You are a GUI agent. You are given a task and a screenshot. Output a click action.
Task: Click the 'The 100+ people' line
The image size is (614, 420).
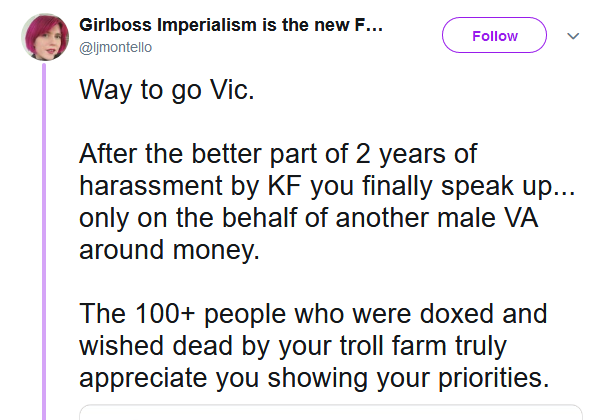[x=313, y=314]
